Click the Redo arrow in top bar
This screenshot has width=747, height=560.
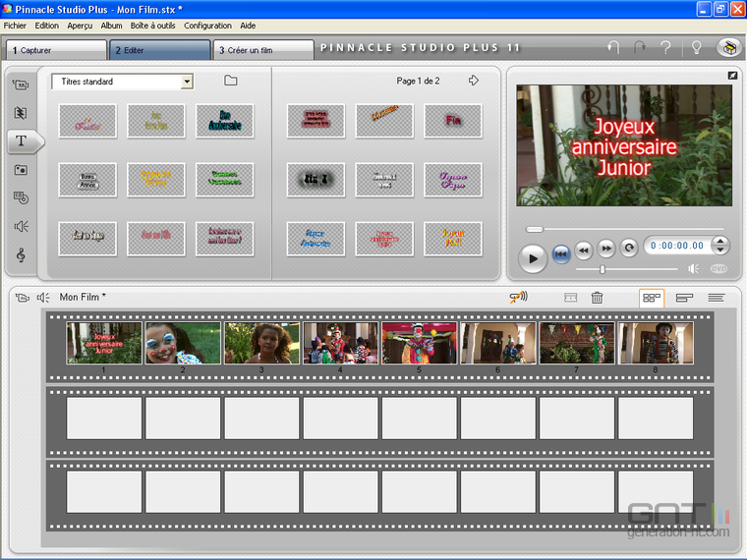point(639,47)
